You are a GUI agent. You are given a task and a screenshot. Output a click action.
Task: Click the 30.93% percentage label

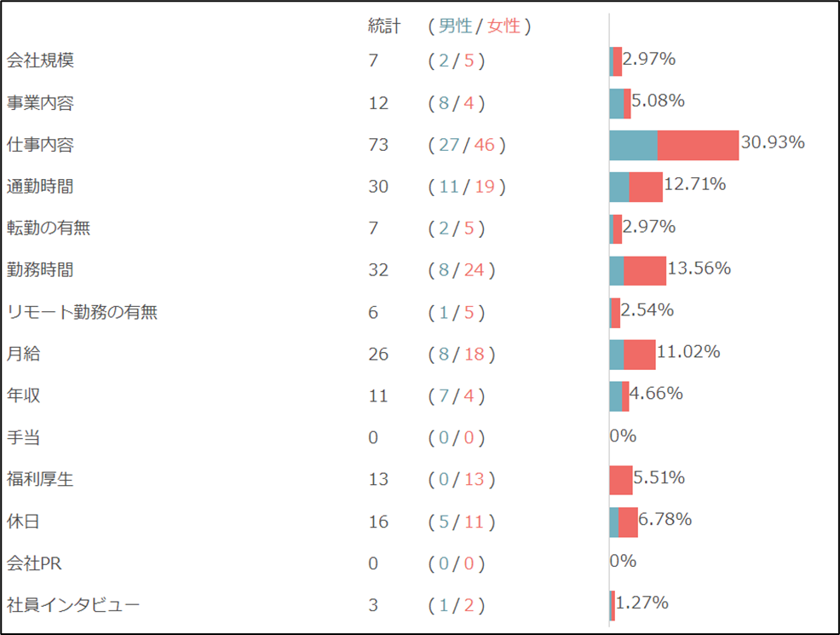[x=773, y=142]
